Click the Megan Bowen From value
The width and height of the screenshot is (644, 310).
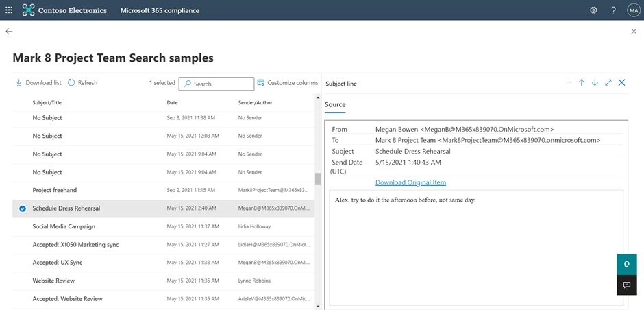tap(465, 129)
